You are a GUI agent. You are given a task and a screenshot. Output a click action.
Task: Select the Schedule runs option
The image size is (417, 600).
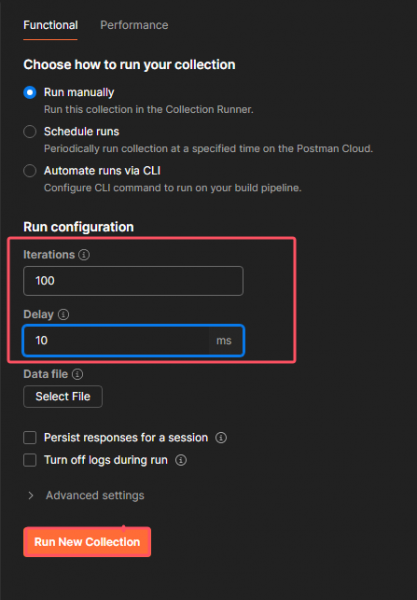pyautogui.click(x=30, y=132)
